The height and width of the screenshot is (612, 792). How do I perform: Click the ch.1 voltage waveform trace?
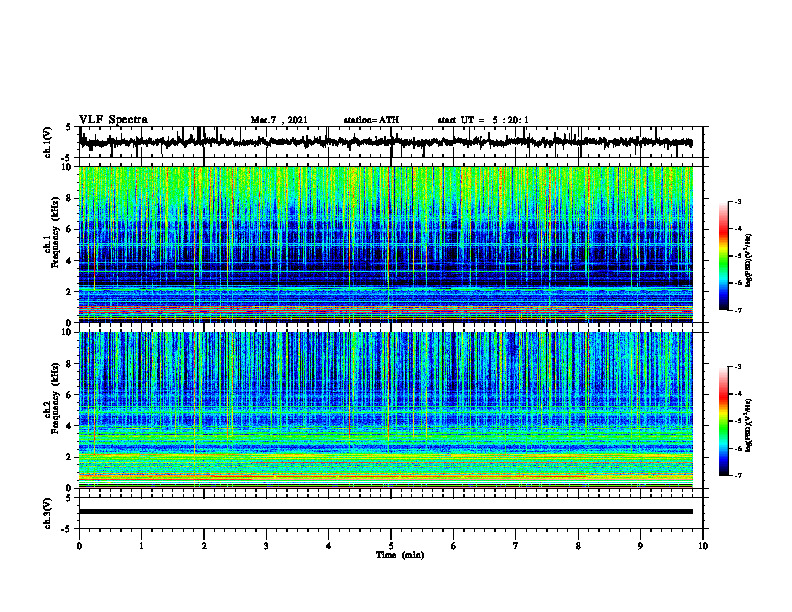click(x=386, y=142)
